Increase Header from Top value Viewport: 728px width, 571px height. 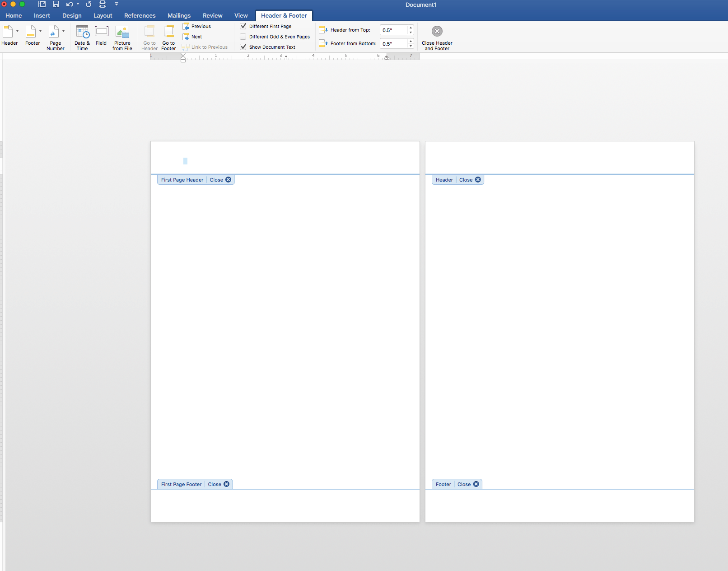[x=411, y=28]
